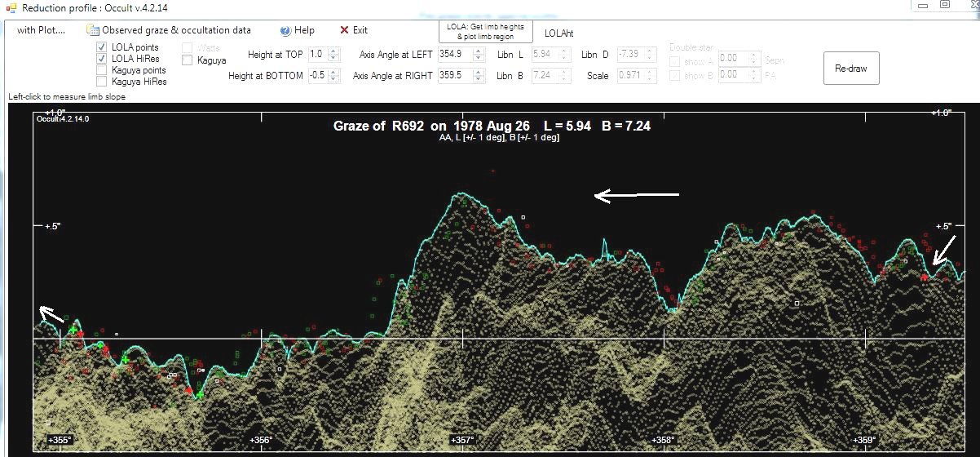Click the Height at BOTTOM spinner arrows
Image resolution: width=980 pixels, height=457 pixels.
(332, 75)
